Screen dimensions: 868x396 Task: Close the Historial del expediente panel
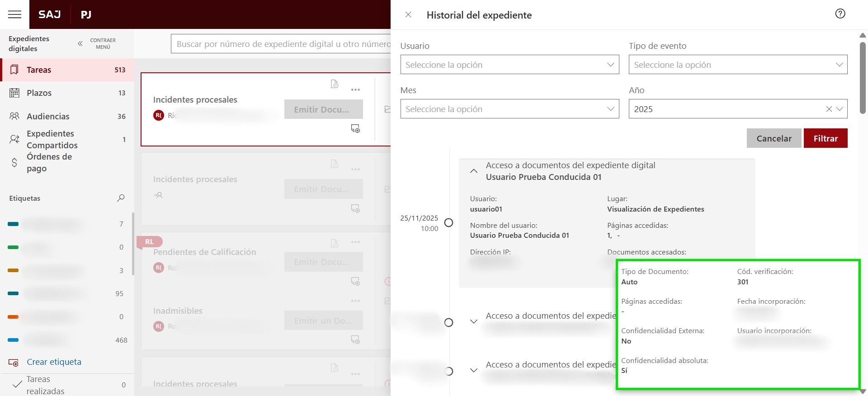coord(408,15)
